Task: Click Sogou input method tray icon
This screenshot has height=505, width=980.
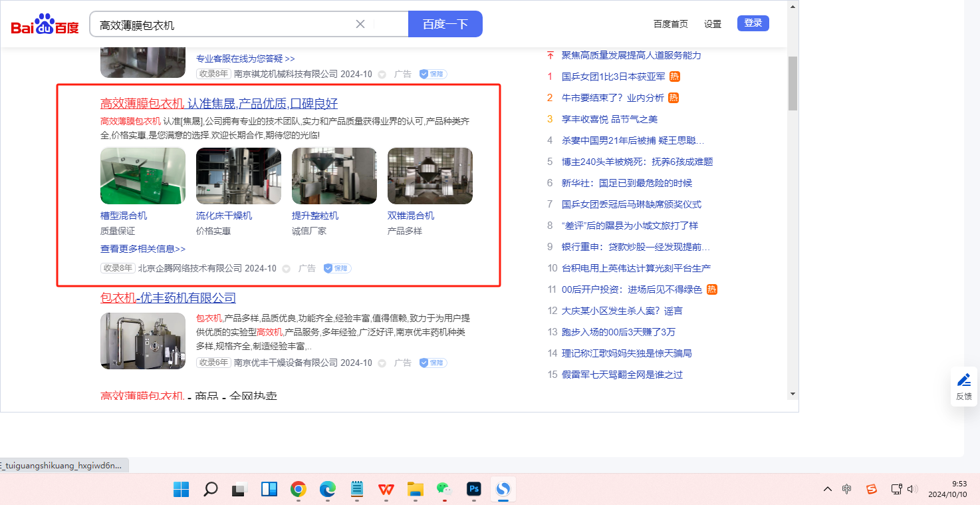Action: (x=871, y=489)
